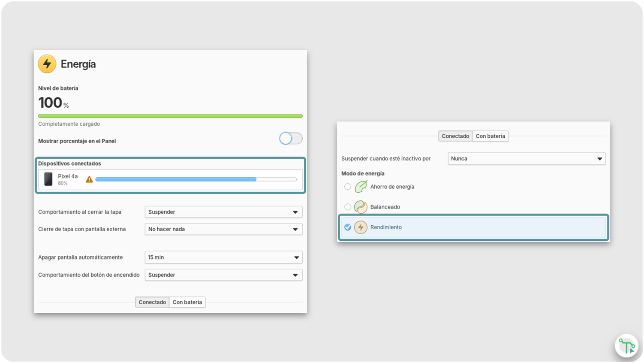Select the Conectado tab on the right panel
Image resolution: width=644 pixels, height=363 pixels.
[x=455, y=136]
